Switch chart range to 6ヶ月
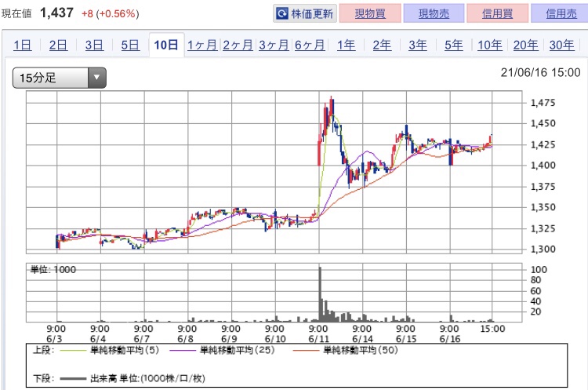Screen dimensions: 588x390 point(310,45)
